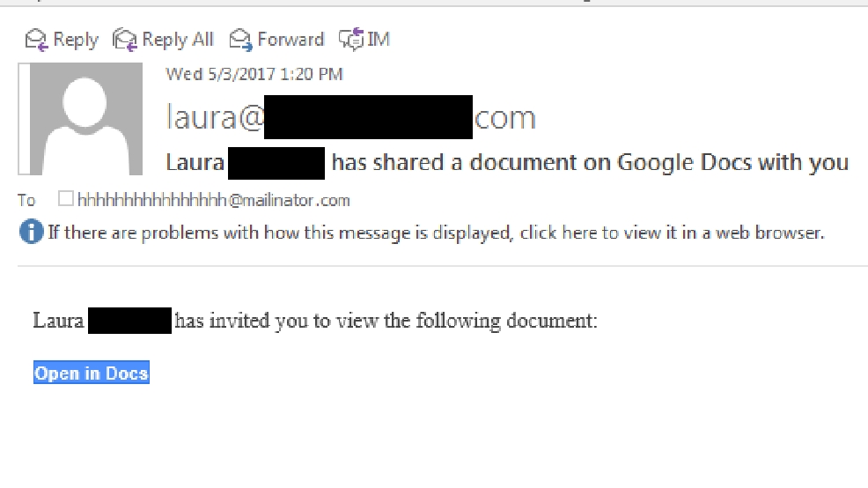Select the gray sender avatar picture
This screenshot has width=868, height=488.
coord(81,119)
